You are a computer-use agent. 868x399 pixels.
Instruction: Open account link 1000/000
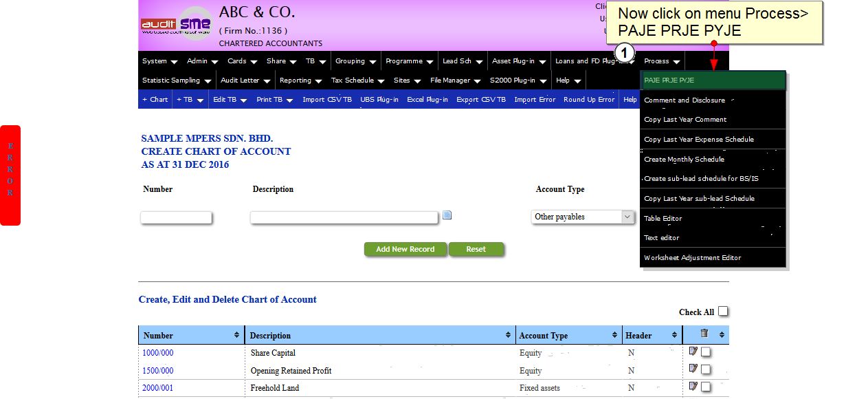pos(158,353)
